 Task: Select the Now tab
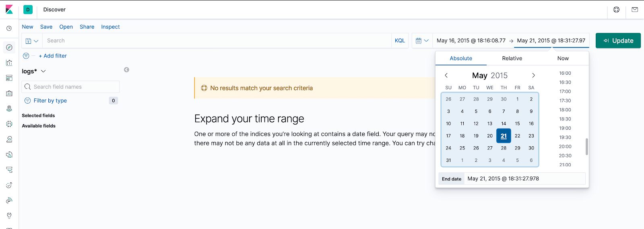563,58
